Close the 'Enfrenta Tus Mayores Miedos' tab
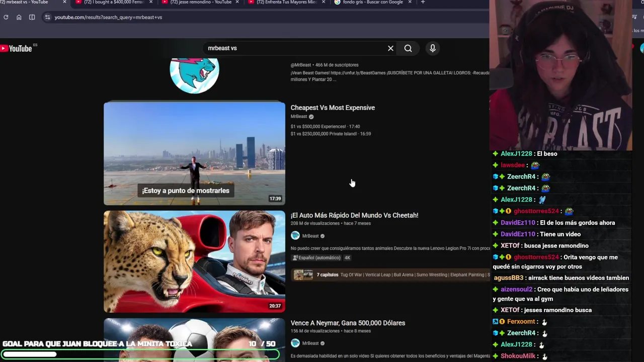This screenshot has height=362, width=644. pos(323,2)
